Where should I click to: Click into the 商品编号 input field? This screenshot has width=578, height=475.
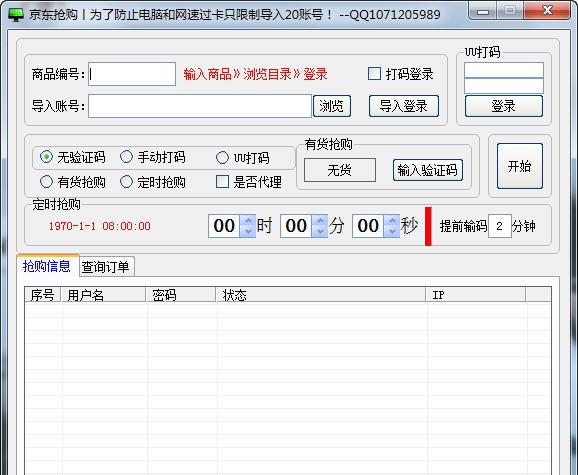click(x=132, y=74)
